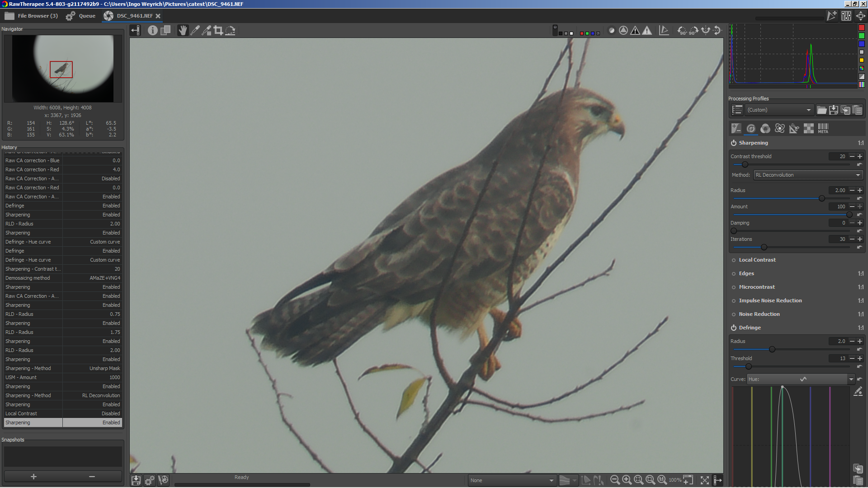Open processing profile from file (folder icon)
868x488 pixels.
tap(821, 110)
